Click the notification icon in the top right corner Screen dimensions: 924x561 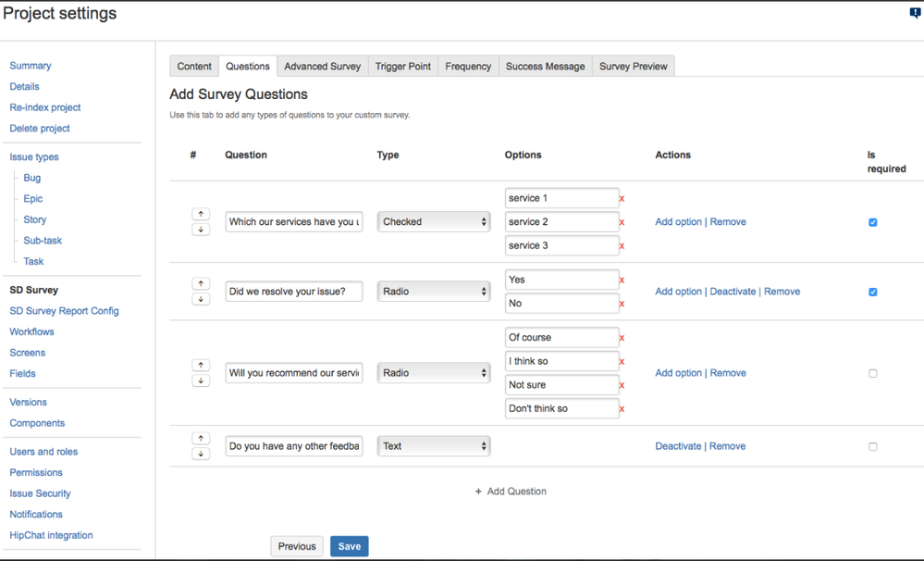913,12
